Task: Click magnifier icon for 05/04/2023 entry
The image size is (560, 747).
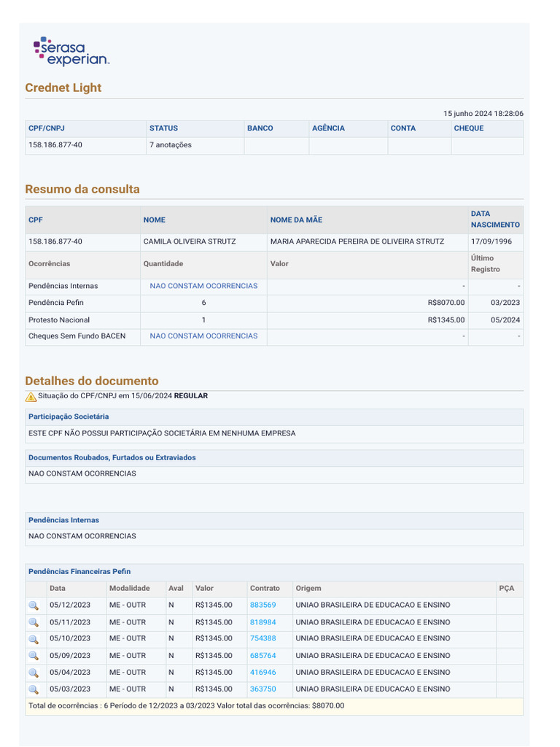Action: [34, 673]
